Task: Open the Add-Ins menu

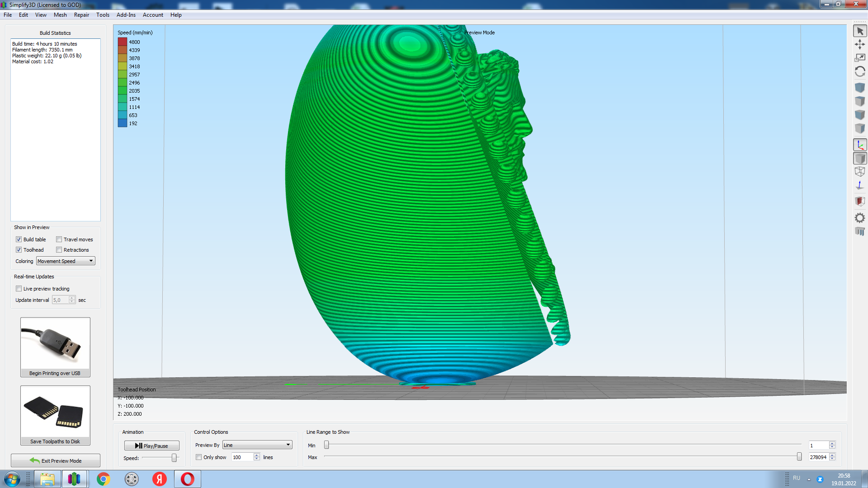Action: pos(126,15)
